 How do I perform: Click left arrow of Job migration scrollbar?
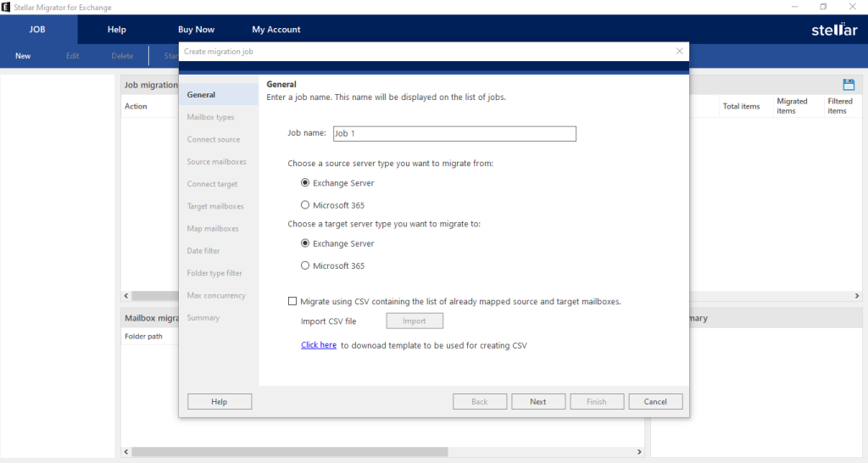tap(126, 296)
